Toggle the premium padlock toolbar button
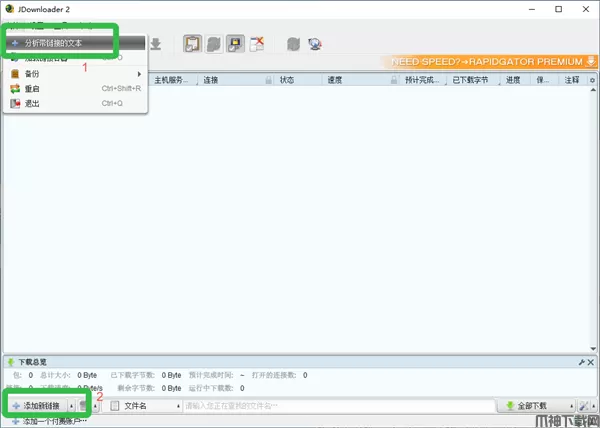 coord(235,44)
